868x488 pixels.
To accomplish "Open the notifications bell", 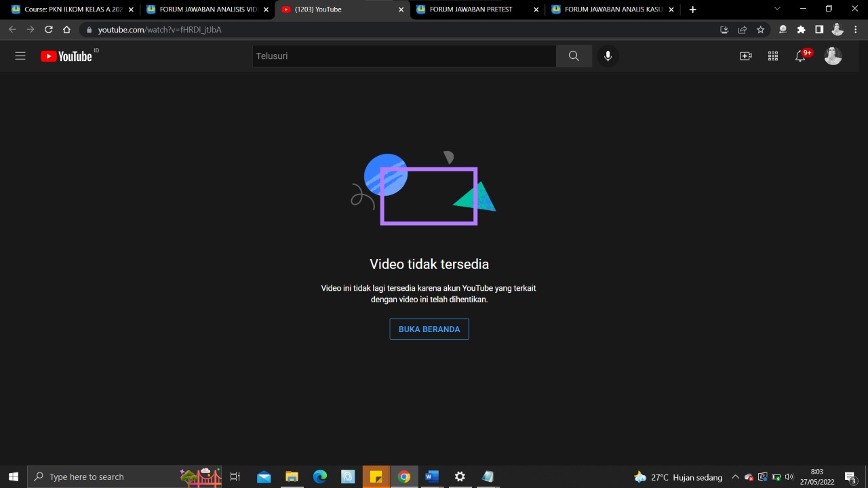I will point(800,56).
